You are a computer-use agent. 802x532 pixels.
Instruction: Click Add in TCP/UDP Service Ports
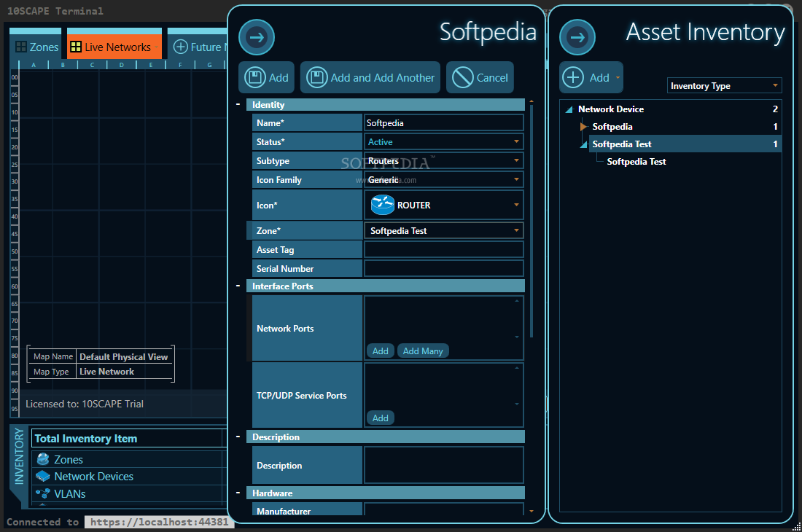click(380, 418)
